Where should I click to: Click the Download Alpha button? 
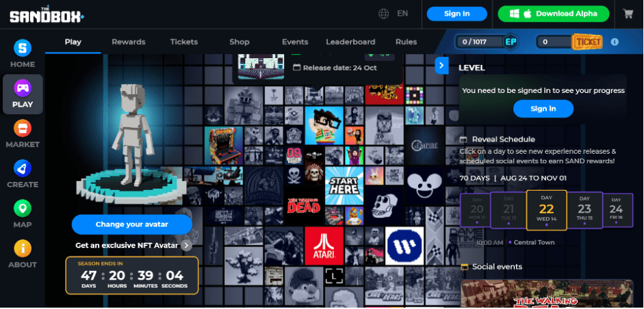click(x=554, y=14)
